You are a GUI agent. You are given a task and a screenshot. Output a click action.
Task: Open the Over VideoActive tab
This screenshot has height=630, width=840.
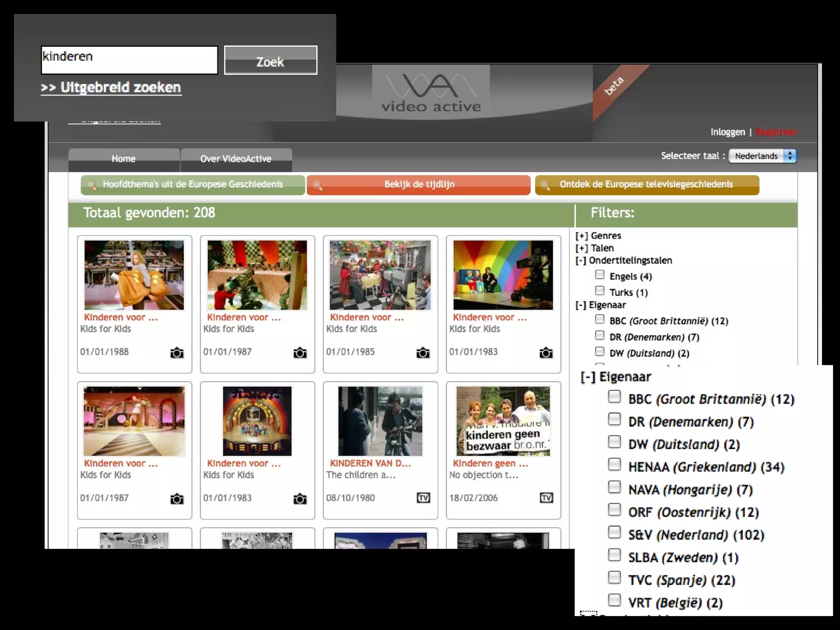pos(236,159)
